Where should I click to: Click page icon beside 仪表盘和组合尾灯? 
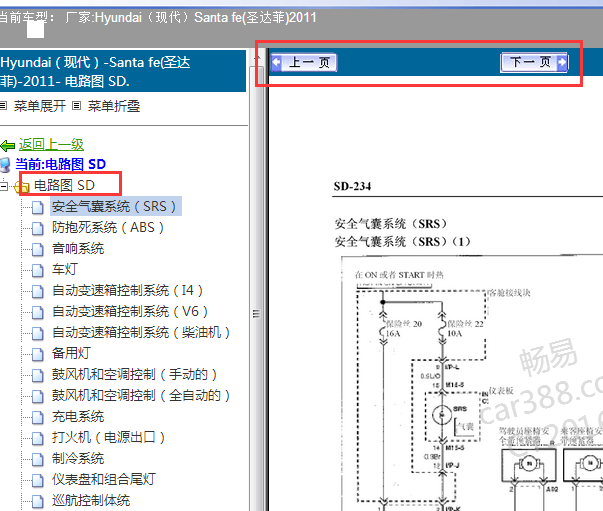click(x=37, y=480)
